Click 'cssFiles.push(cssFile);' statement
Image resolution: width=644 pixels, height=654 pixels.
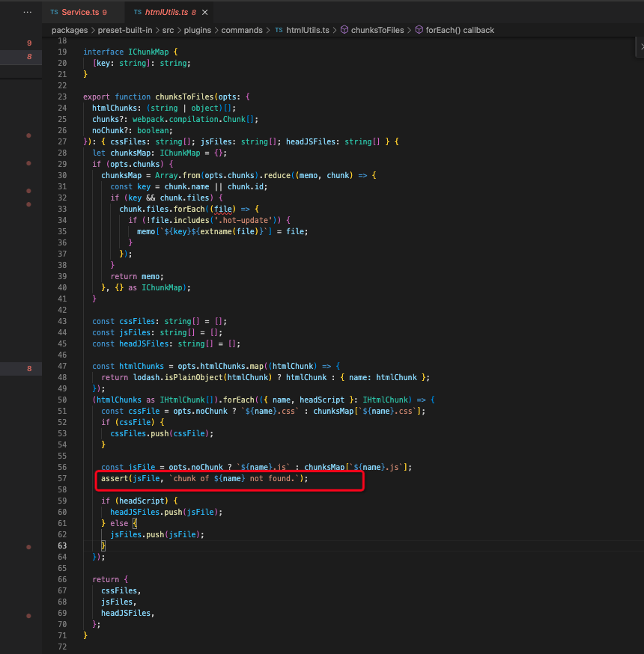pos(162,433)
